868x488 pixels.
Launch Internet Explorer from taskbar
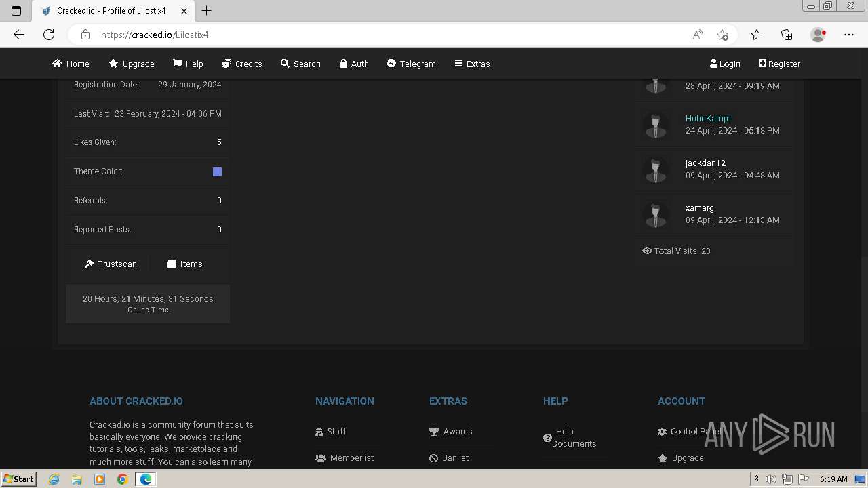pos(54,479)
